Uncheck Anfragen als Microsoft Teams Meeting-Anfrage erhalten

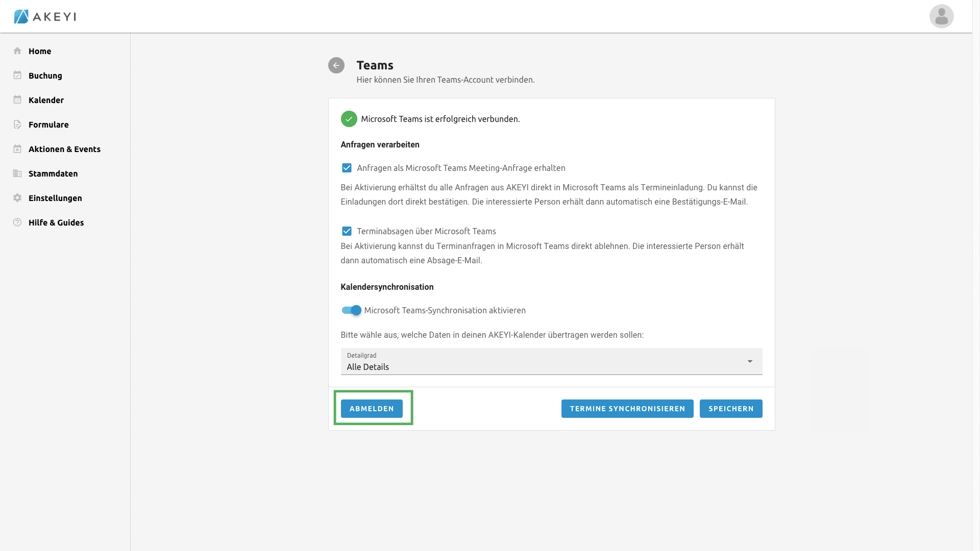pyautogui.click(x=347, y=168)
